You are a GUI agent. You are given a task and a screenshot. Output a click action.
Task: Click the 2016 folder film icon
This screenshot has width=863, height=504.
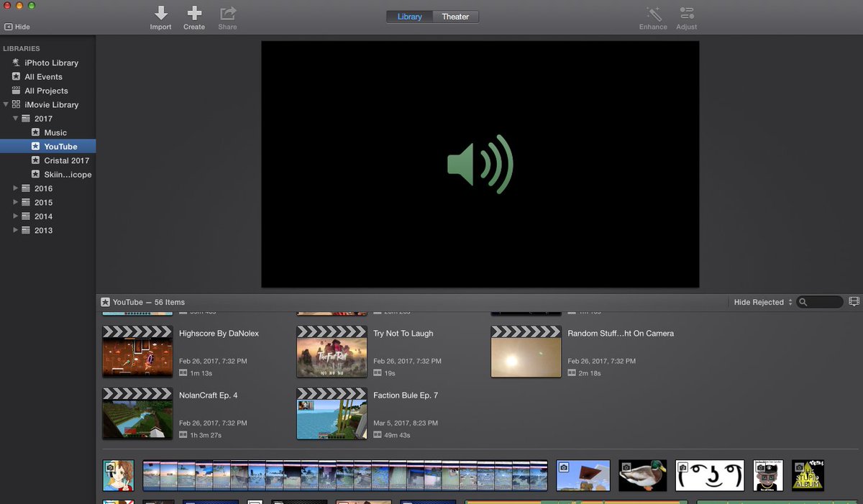26,188
